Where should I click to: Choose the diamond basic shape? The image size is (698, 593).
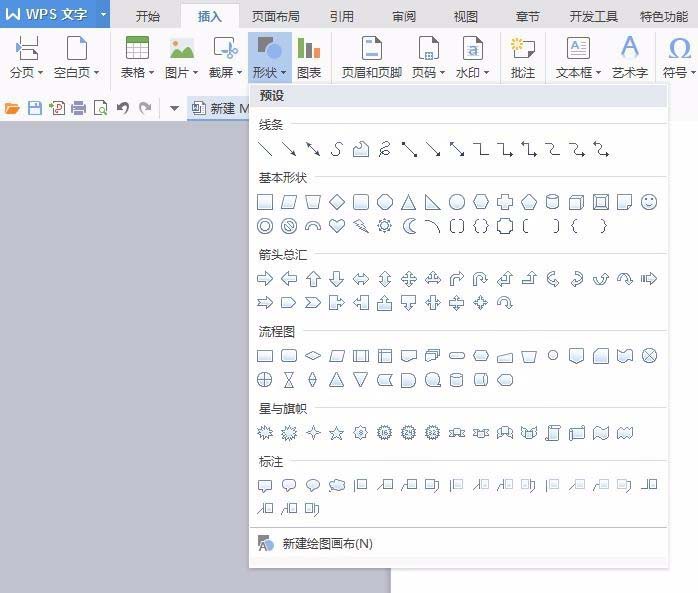coord(337,202)
